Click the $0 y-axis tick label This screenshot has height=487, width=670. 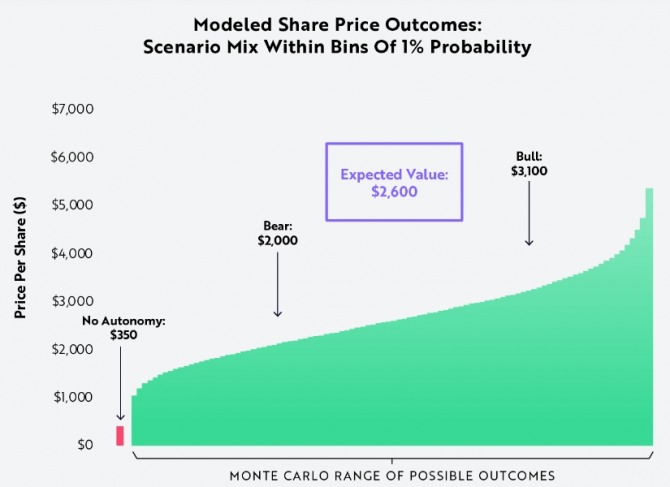click(x=84, y=445)
